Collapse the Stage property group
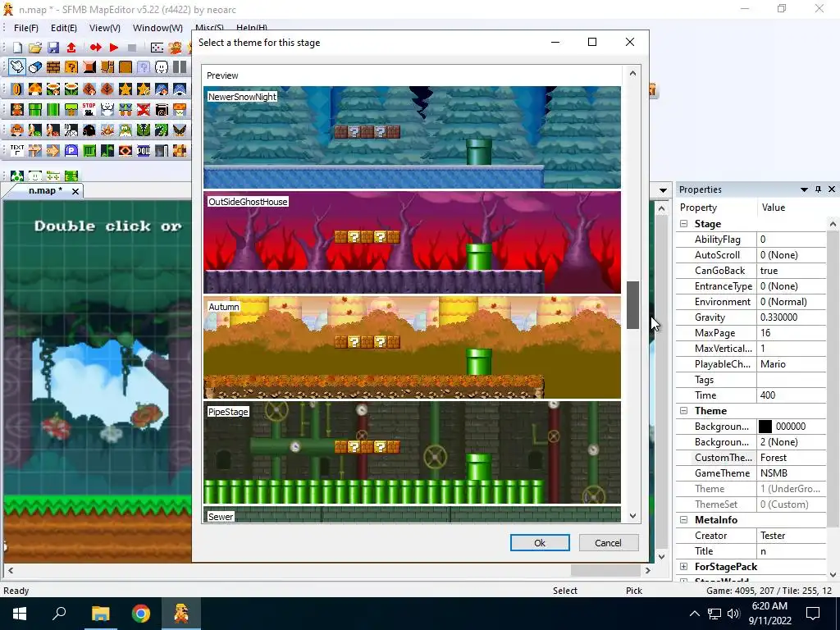Screen dimensions: 840x630 coord(683,224)
